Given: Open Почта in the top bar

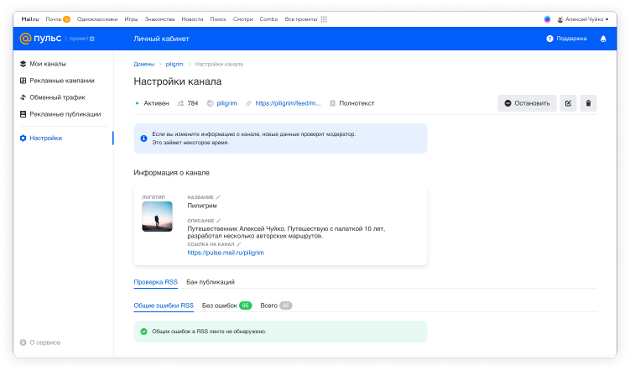Looking at the screenshot, I should click(x=58, y=19).
